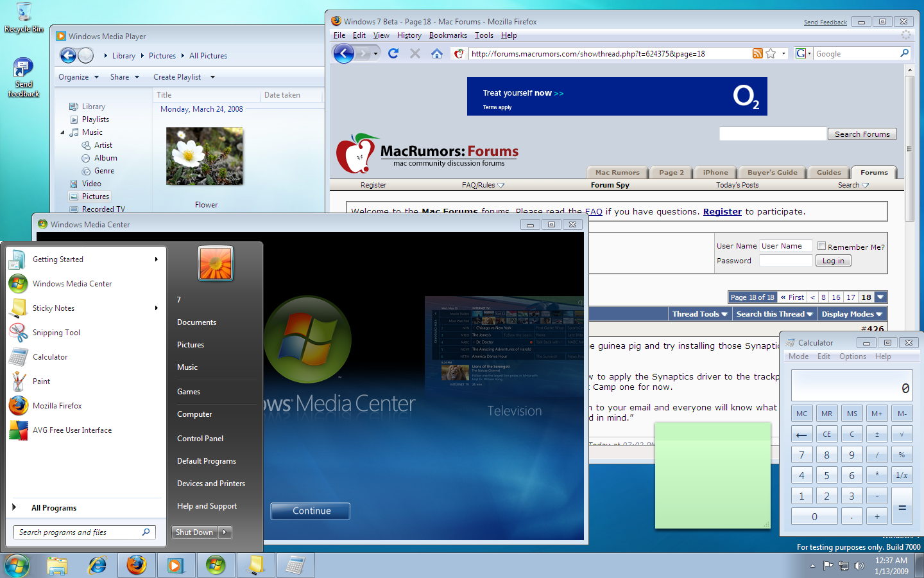Click the Start menu search magnifier icon

click(x=146, y=532)
